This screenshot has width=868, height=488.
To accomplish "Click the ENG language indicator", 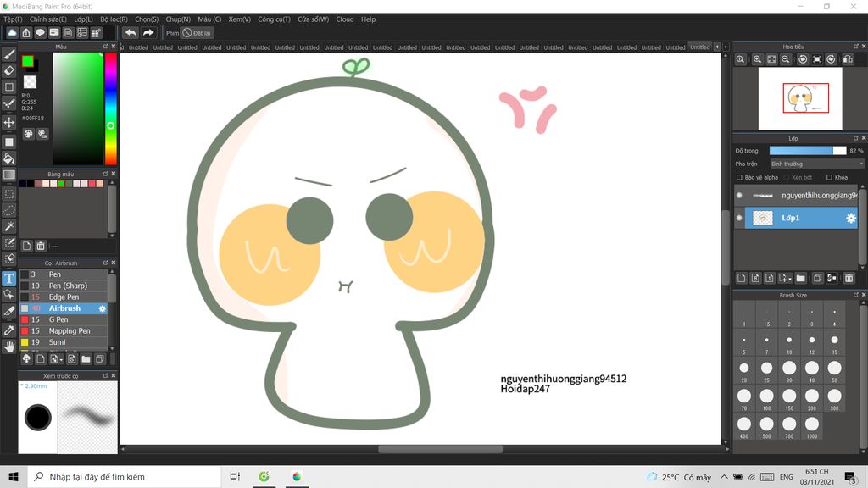I will coord(786,476).
